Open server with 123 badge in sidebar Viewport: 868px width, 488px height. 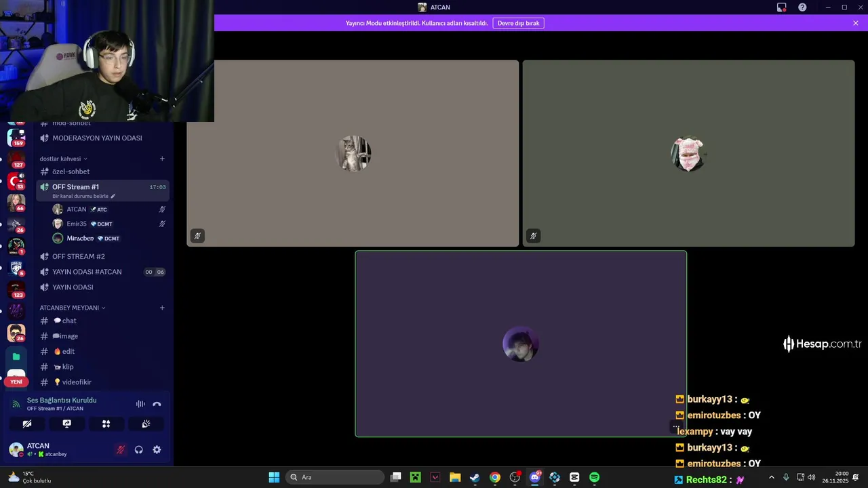(16, 290)
